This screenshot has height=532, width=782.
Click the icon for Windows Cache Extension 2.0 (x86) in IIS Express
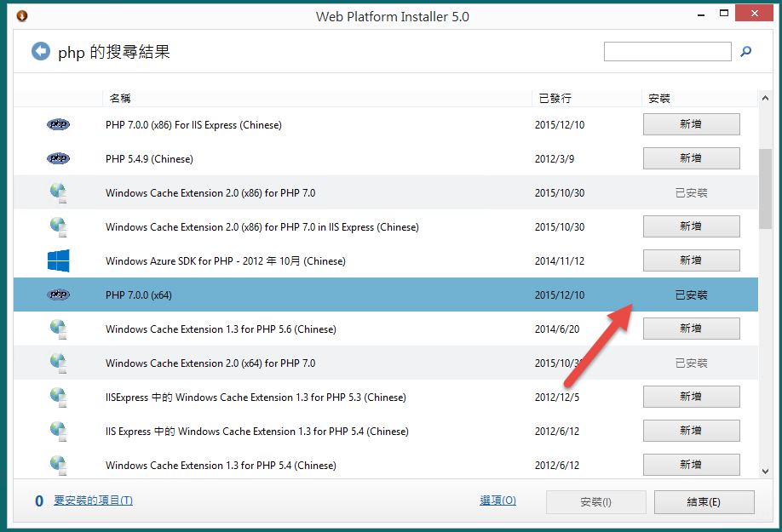point(58,226)
